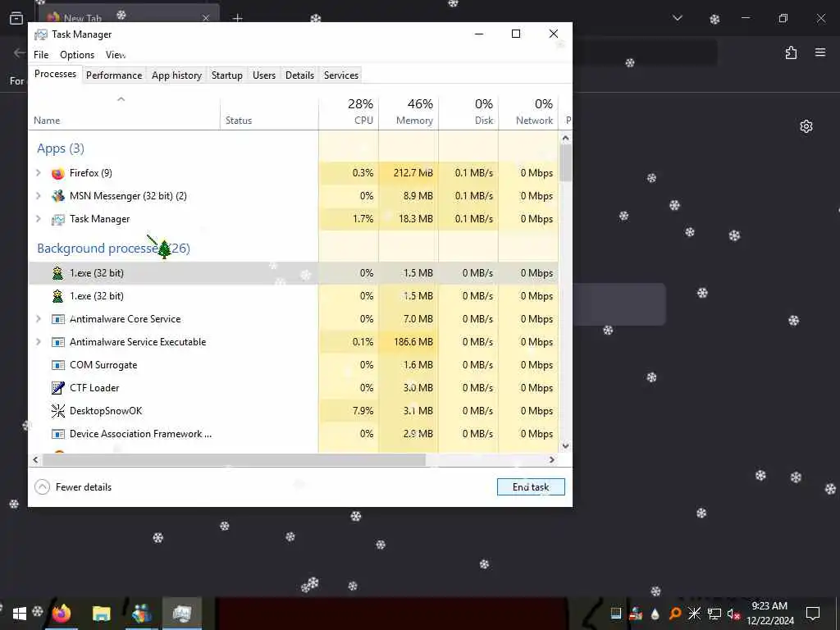Open a new Firefox tab with plus
This screenshot has height=630, width=840.
pyautogui.click(x=238, y=18)
